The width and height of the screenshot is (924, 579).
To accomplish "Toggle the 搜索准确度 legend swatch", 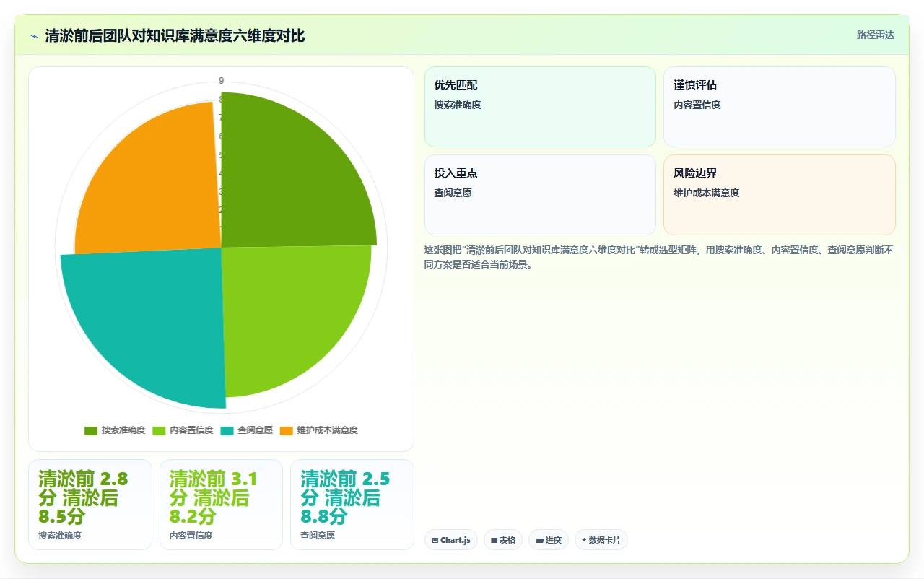I will (x=91, y=430).
